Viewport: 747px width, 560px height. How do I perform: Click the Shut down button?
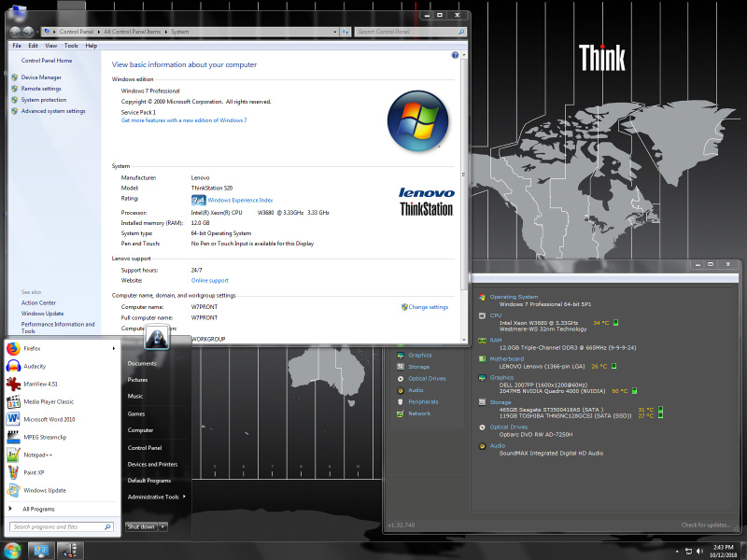coord(141,526)
